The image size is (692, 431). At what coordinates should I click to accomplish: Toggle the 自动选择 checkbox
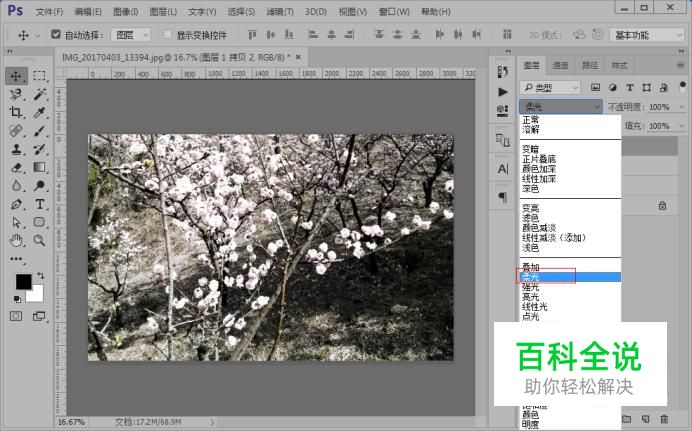(x=56, y=34)
